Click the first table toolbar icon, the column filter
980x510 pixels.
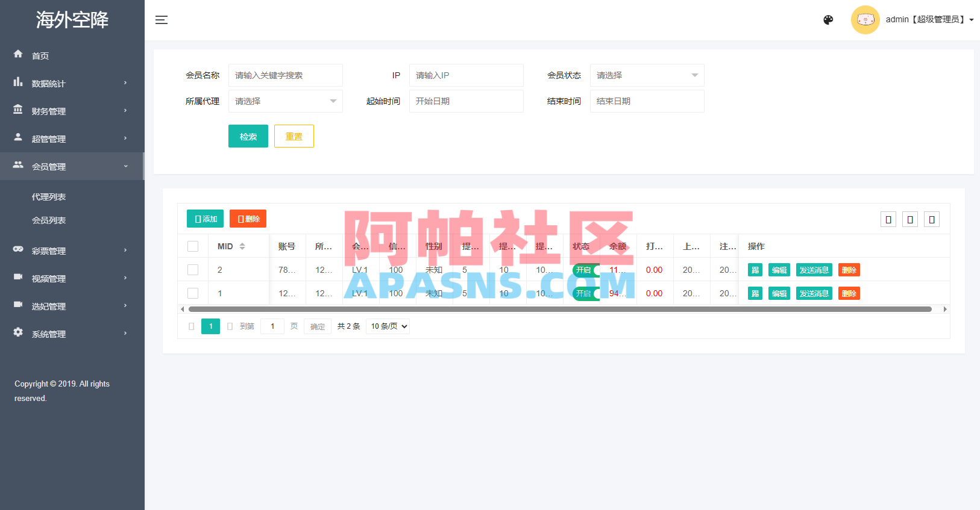point(888,219)
